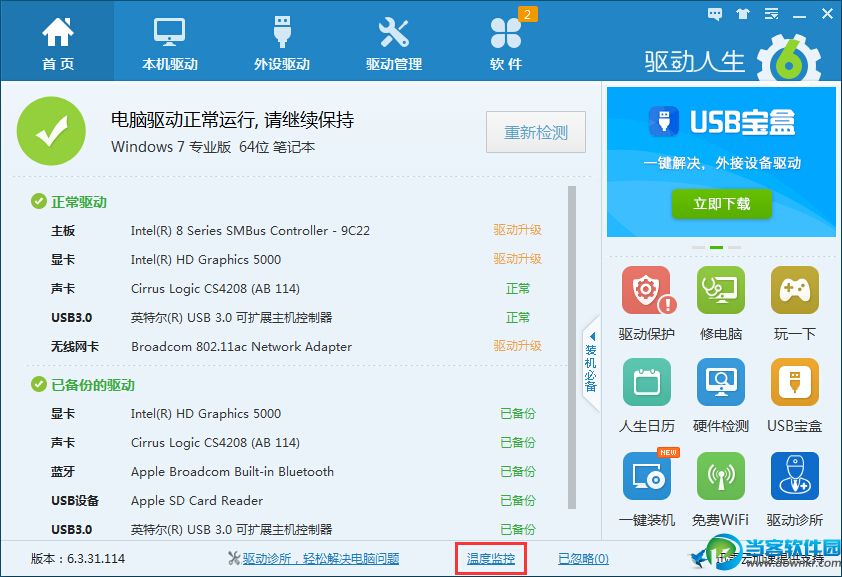Click Windows 7 专业版 system info text

tap(213, 147)
